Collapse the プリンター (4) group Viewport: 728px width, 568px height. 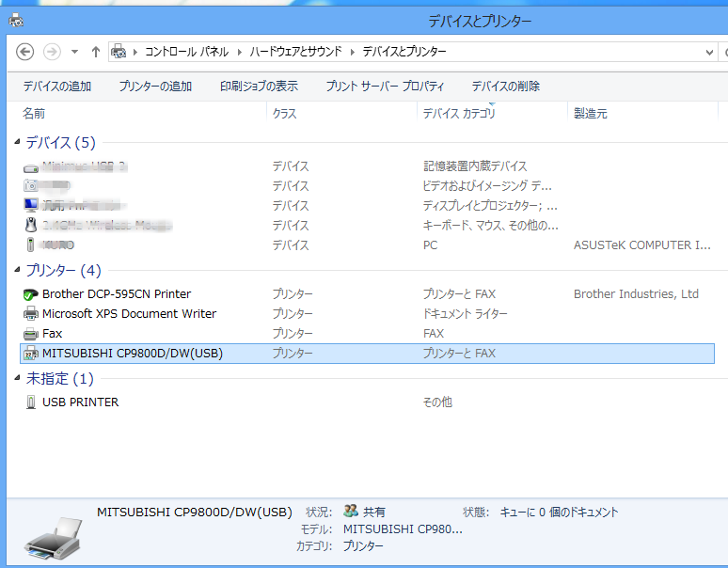point(17,270)
